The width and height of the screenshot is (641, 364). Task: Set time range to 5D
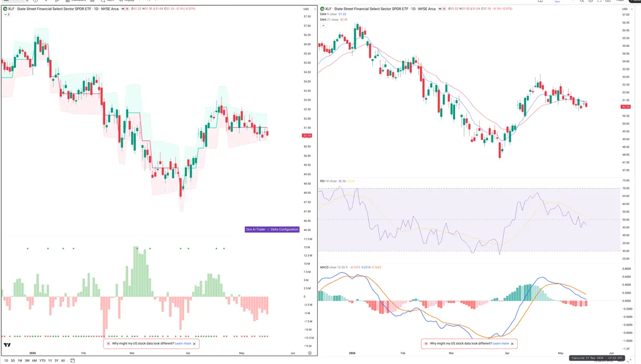click(13, 360)
